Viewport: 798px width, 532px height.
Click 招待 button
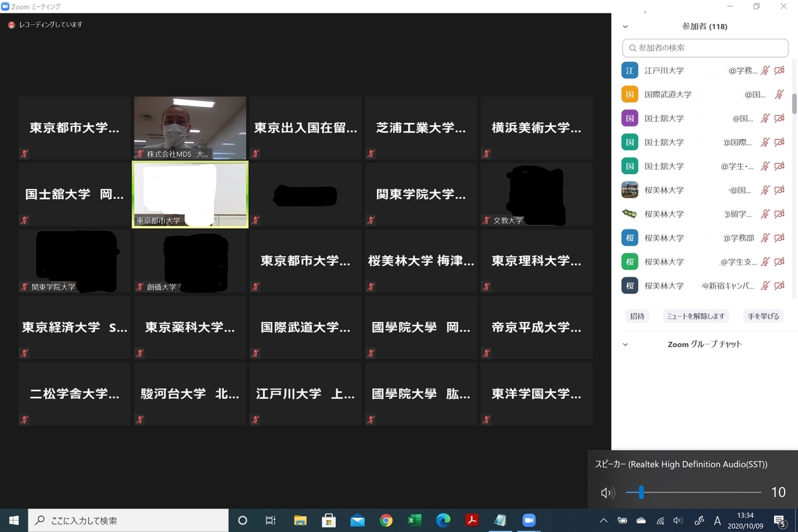pyautogui.click(x=637, y=317)
